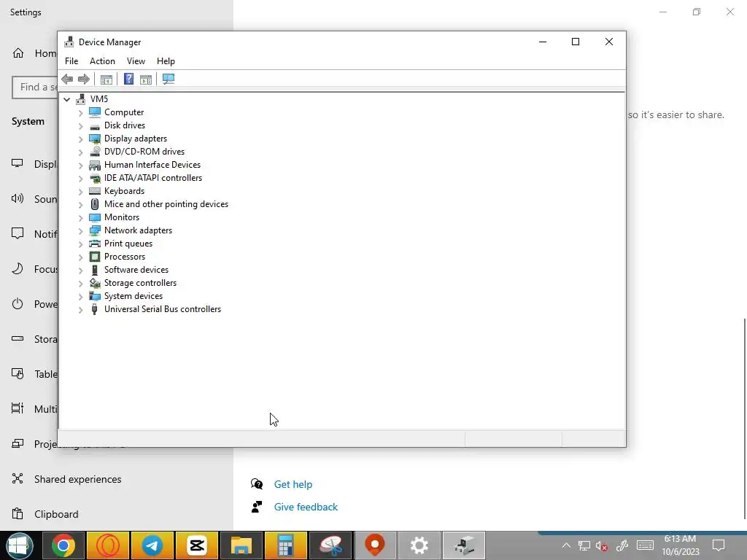Open Get help link in Settings window

pyautogui.click(x=293, y=484)
